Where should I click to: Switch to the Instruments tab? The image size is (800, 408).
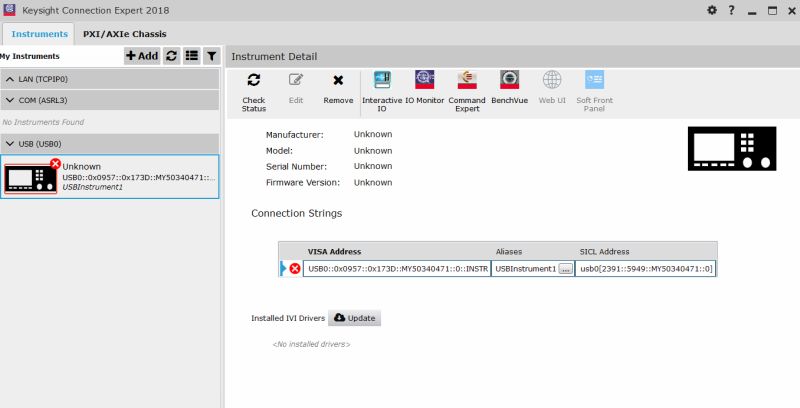39,34
